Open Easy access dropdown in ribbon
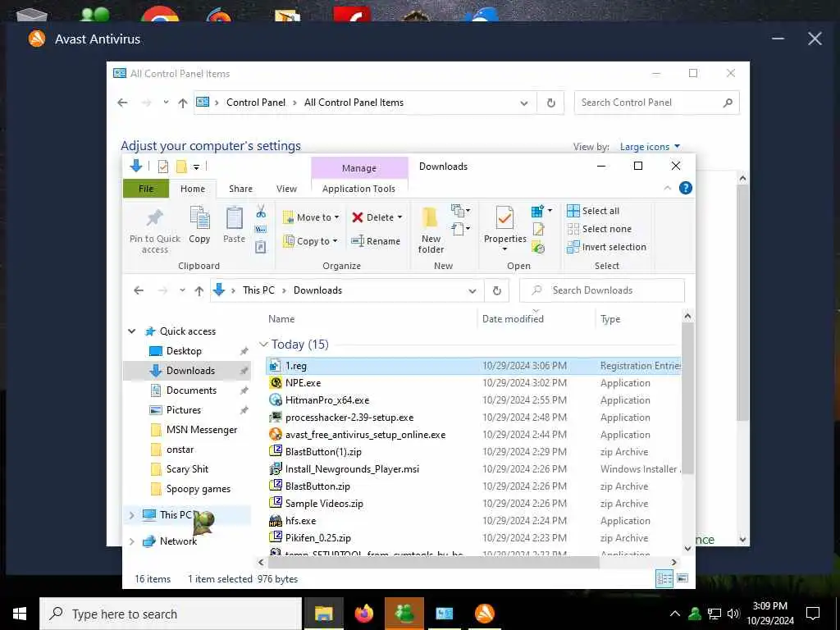Viewport: 840px width, 630px height. tap(459, 230)
